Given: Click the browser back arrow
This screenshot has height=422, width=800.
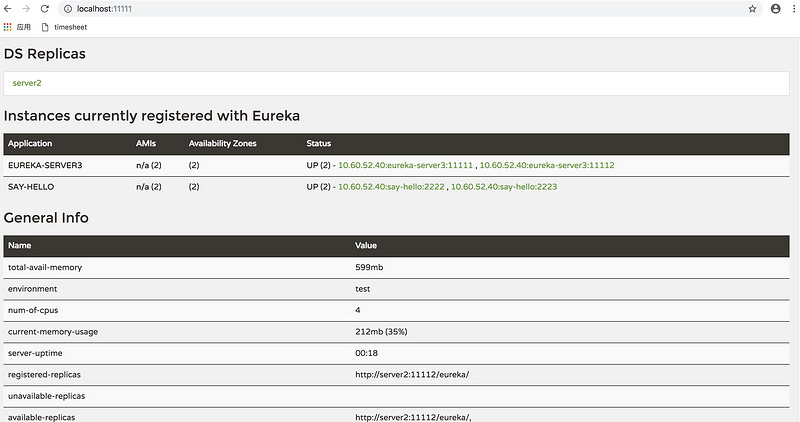Looking at the screenshot, I should tap(8, 8).
